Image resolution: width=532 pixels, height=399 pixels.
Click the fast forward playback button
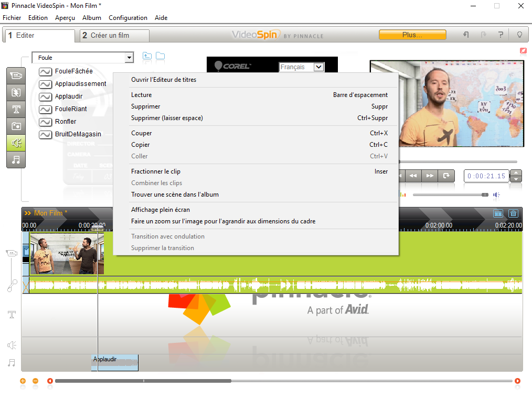click(430, 176)
